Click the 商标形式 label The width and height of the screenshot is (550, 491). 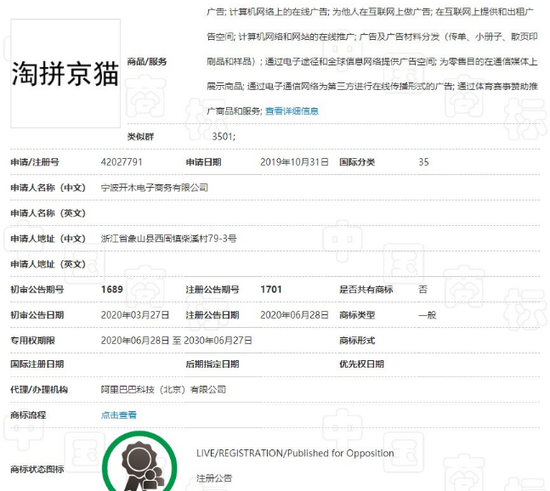357,341
